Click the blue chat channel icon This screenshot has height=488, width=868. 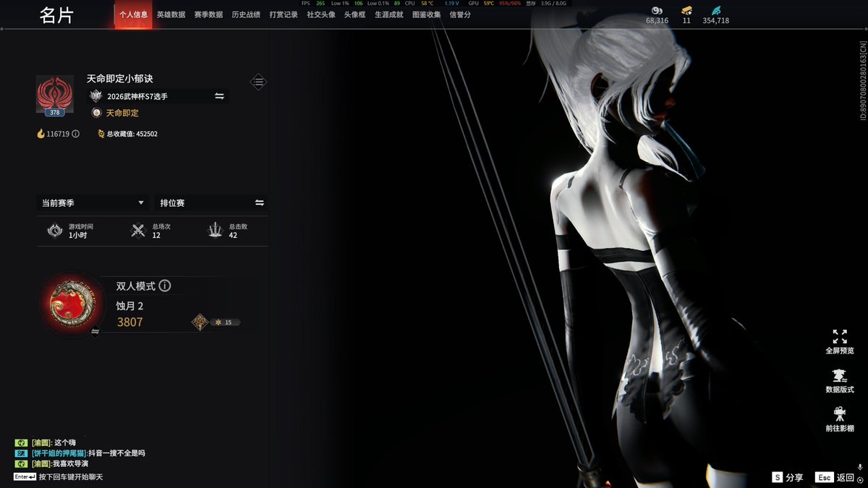click(21, 453)
